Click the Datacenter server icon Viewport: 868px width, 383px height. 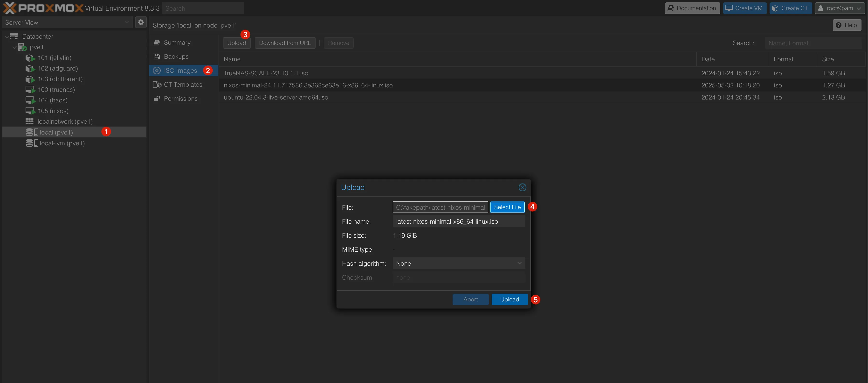[x=14, y=36]
